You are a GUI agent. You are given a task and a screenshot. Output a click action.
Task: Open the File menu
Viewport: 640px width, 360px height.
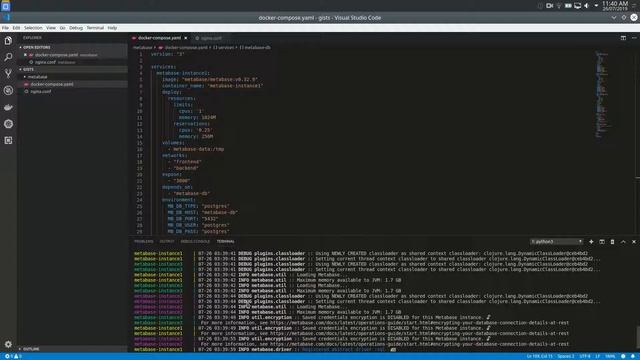5,28
